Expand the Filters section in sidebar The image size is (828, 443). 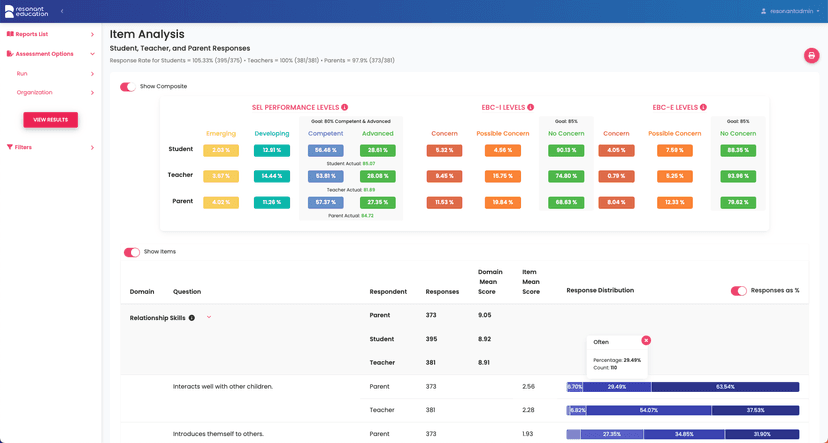click(x=92, y=147)
